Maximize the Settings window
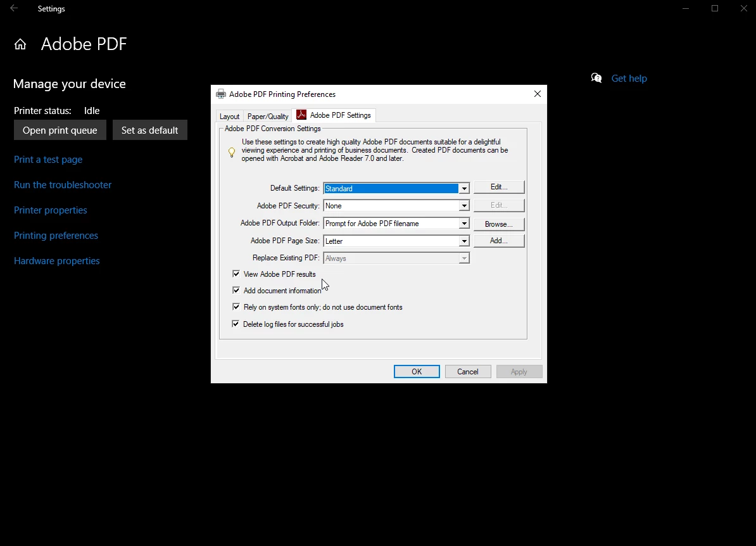Screen dimensions: 756x546 (x=715, y=8)
